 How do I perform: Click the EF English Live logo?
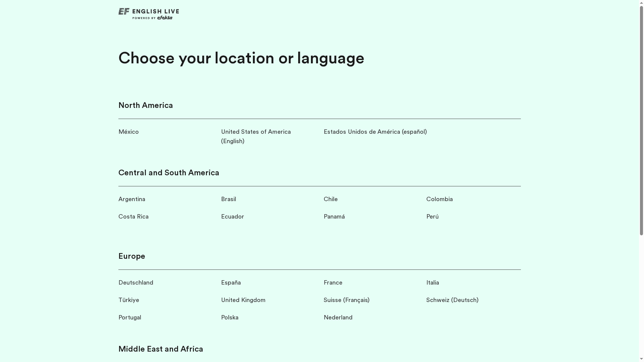pos(149,13)
